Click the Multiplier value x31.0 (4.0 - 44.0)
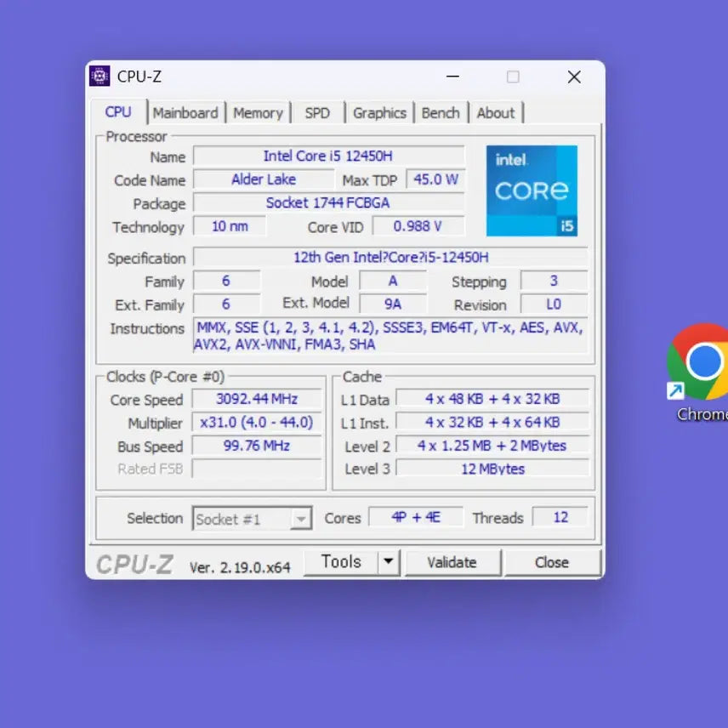 pos(257,422)
